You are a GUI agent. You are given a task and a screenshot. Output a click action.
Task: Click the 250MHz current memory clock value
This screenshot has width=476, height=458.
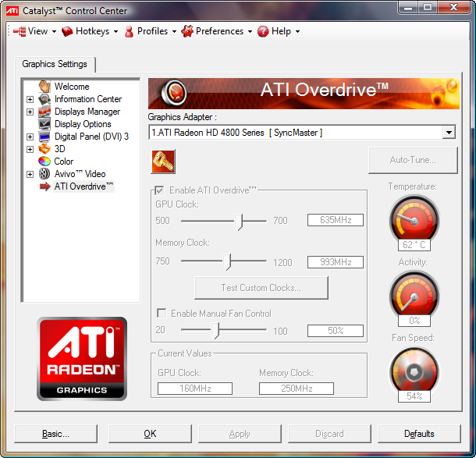point(297,389)
